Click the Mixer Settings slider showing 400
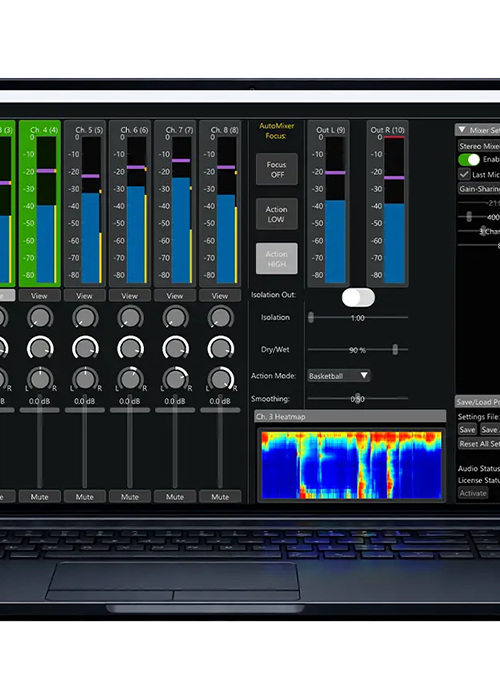 479,217
